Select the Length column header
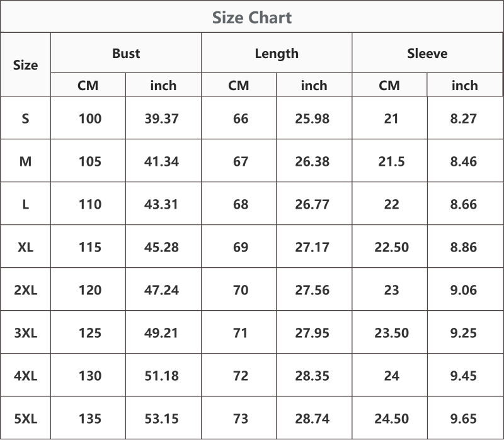Screen dimensions: 504x440 pos(277,54)
